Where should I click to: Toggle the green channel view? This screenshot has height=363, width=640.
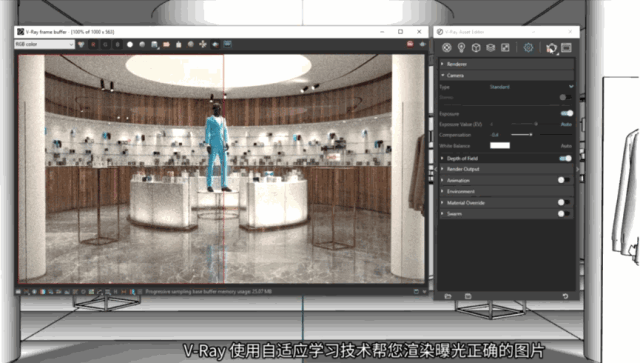pyautogui.click(x=105, y=44)
